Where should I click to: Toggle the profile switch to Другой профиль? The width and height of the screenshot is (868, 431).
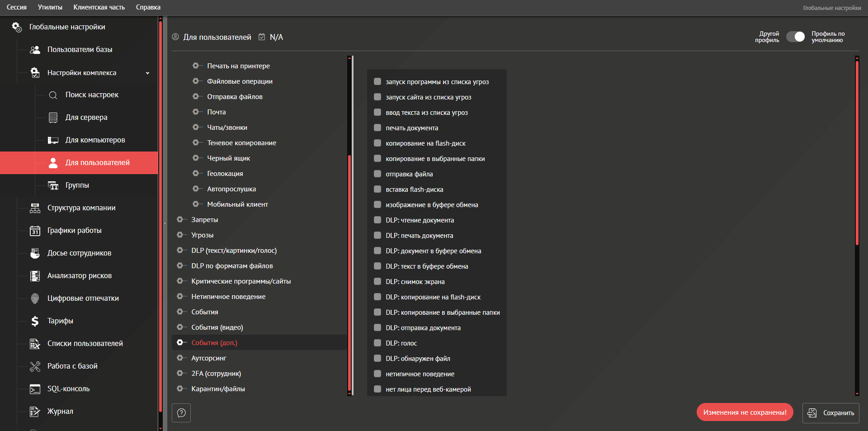click(x=795, y=37)
